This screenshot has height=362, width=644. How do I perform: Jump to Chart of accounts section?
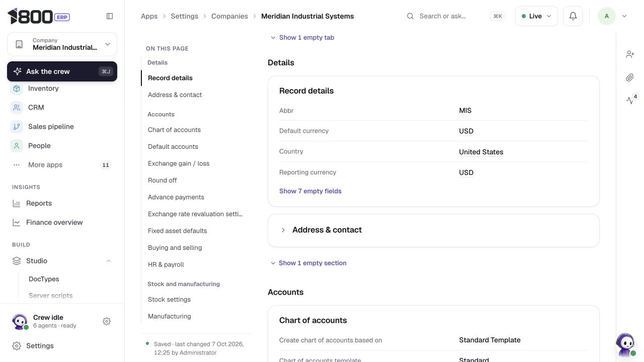click(174, 130)
